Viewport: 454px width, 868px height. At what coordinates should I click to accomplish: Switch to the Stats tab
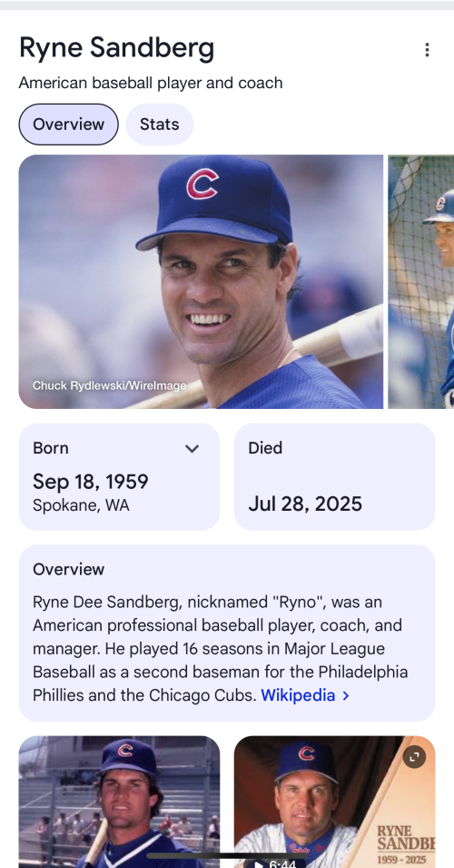tap(159, 124)
